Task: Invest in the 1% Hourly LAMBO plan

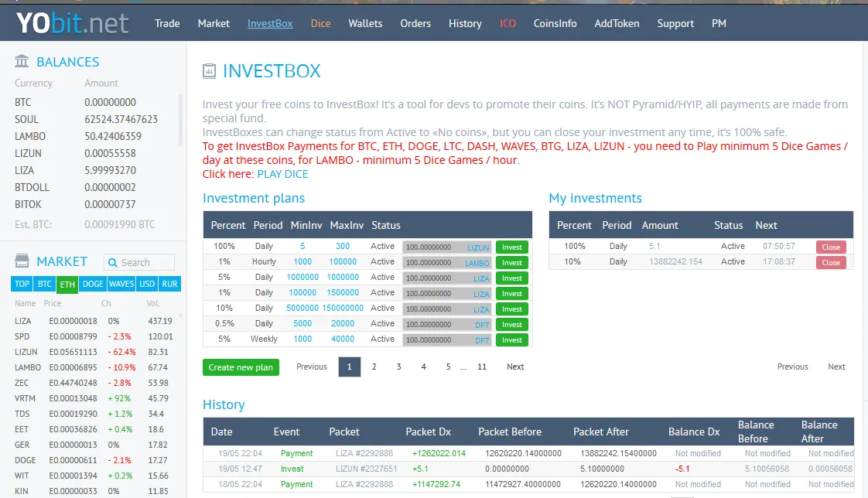Action: point(511,263)
